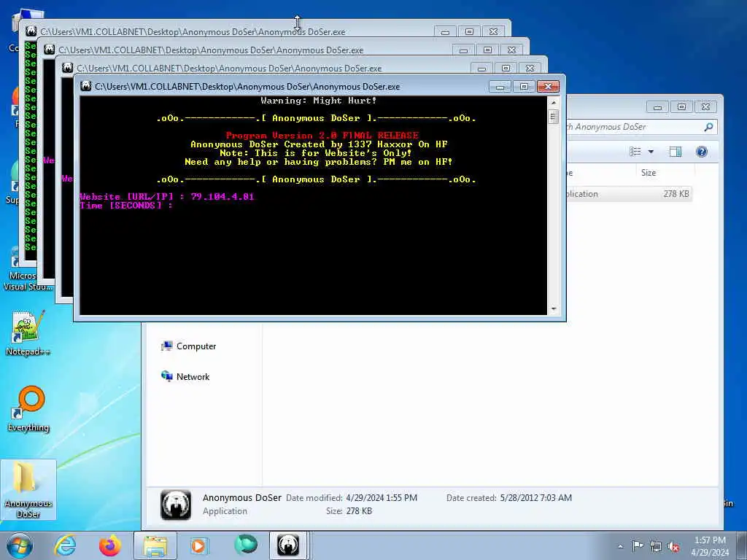Click the Anonymous DoSer details pane thumbnail
This screenshot has height=560, width=747.
pos(176,505)
